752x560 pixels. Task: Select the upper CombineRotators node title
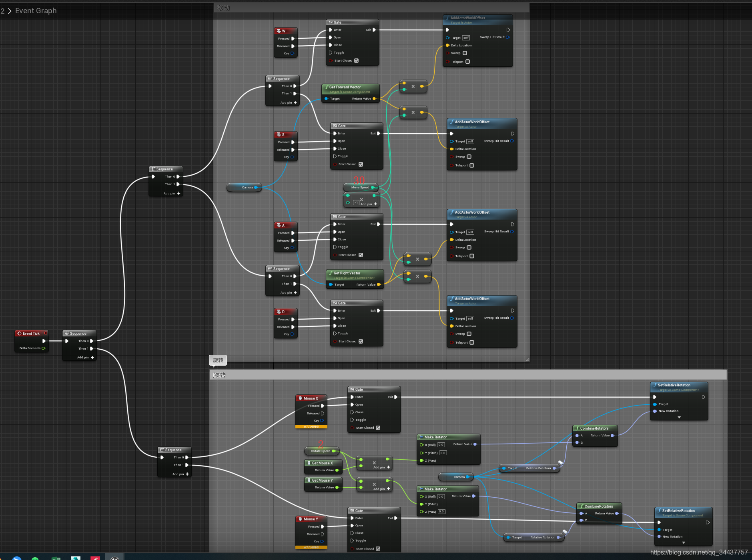coord(595,428)
